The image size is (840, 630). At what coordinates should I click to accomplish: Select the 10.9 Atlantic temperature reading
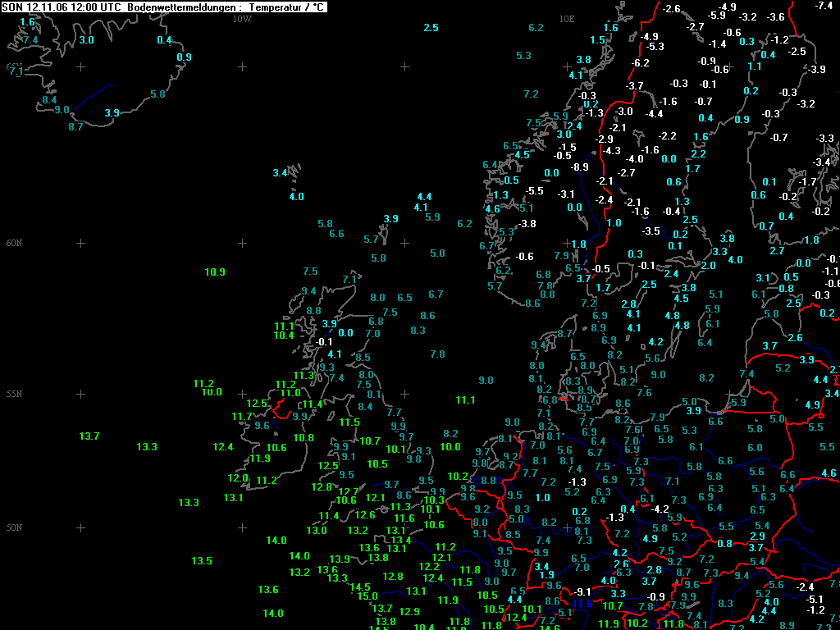[215, 272]
